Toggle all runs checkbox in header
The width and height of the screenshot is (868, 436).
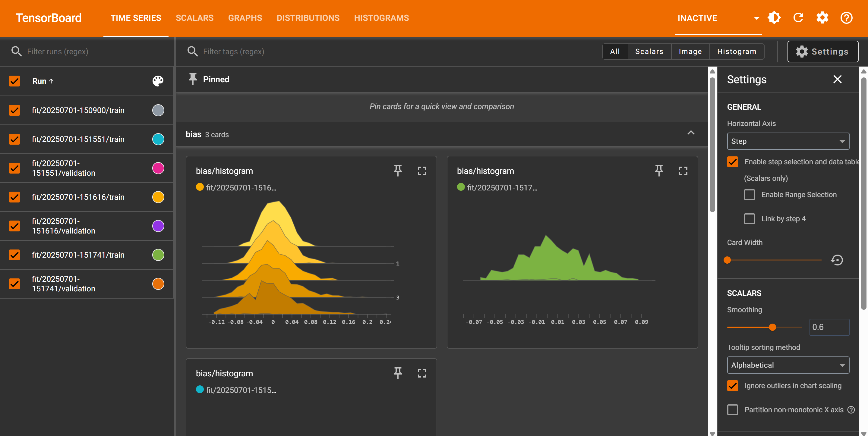click(x=14, y=81)
